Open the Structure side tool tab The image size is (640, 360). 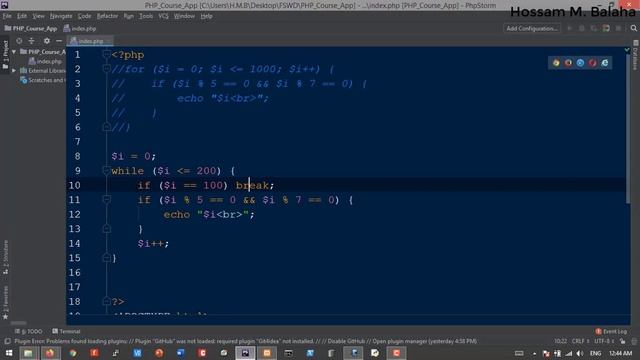[5, 257]
